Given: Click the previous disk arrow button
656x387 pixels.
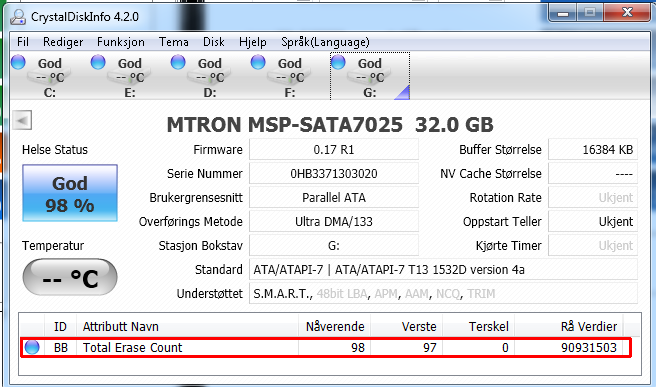Looking at the screenshot, I should [x=22, y=121].
